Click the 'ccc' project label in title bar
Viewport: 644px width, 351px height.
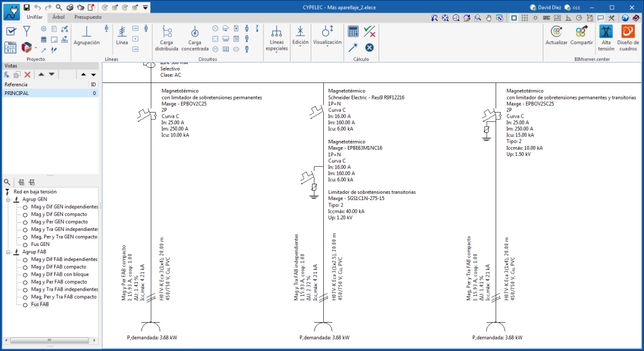tap(572, 8)
